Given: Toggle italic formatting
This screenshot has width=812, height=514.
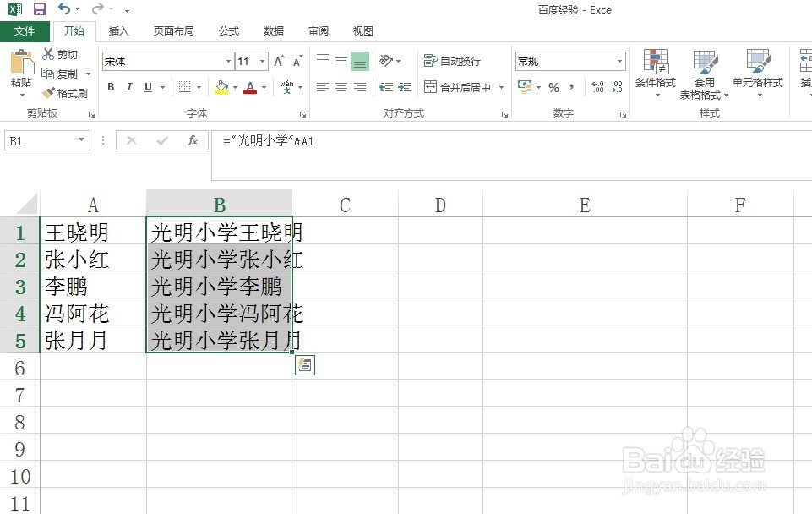Looking at the screenshot, I should (x=128, y=86).
